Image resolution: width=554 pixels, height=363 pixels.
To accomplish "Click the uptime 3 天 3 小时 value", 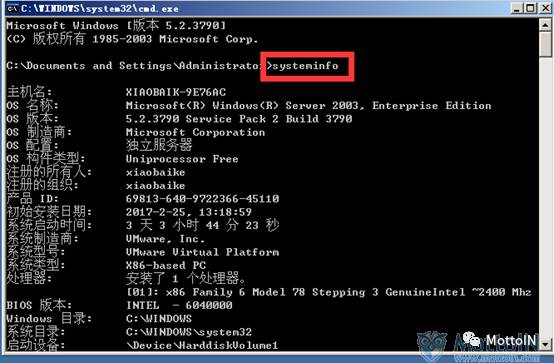I will click(202, 225).
